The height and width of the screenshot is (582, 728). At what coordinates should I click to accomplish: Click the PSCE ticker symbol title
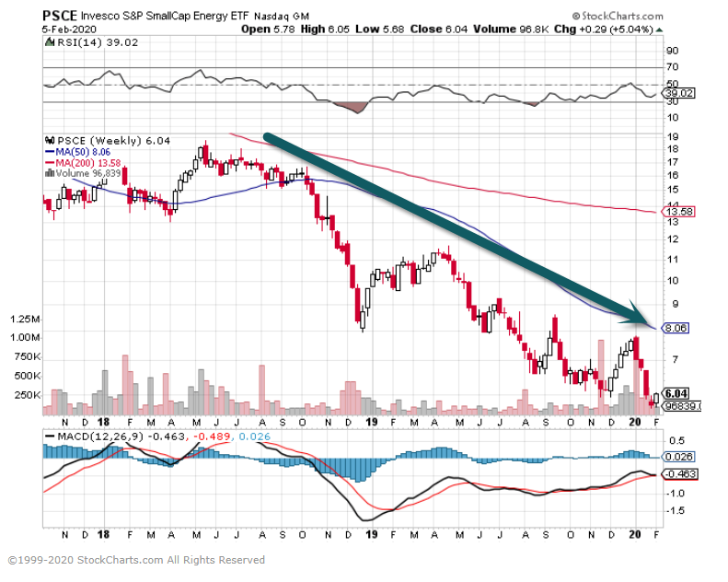pyautogui.click(x=60, y=16)
